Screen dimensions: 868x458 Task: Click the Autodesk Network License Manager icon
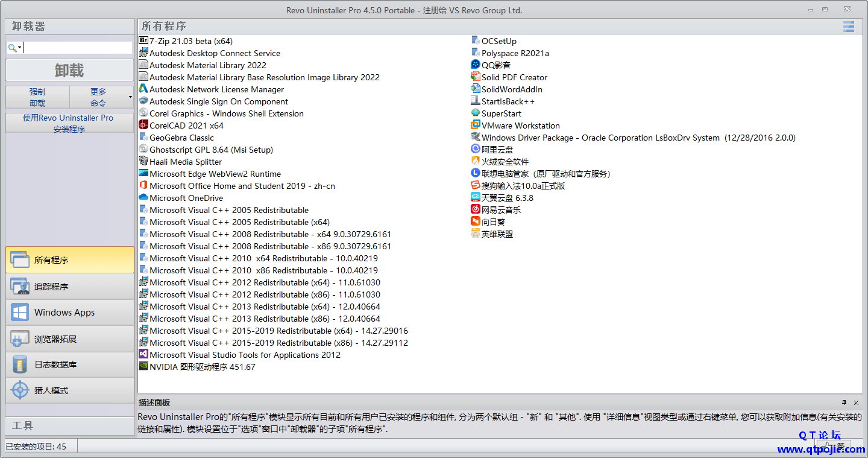[143, 89]
